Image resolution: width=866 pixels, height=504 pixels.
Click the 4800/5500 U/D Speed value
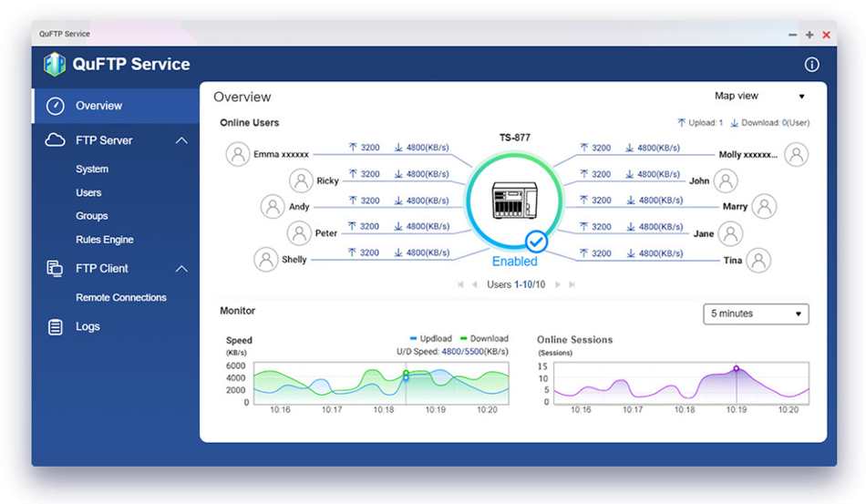tap(463, 351)
